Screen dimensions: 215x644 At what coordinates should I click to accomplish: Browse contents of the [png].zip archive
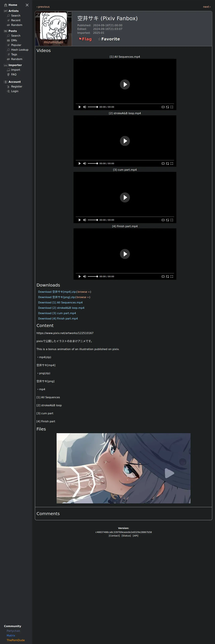[x=83, y=297]
